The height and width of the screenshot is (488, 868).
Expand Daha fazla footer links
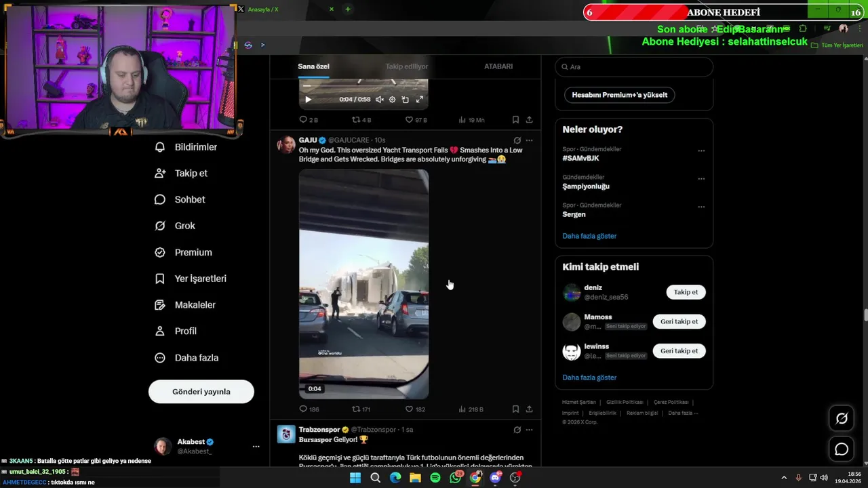point(682,413)
